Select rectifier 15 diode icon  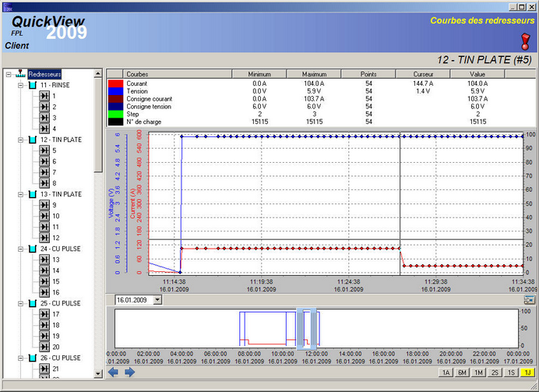(44, 281)
